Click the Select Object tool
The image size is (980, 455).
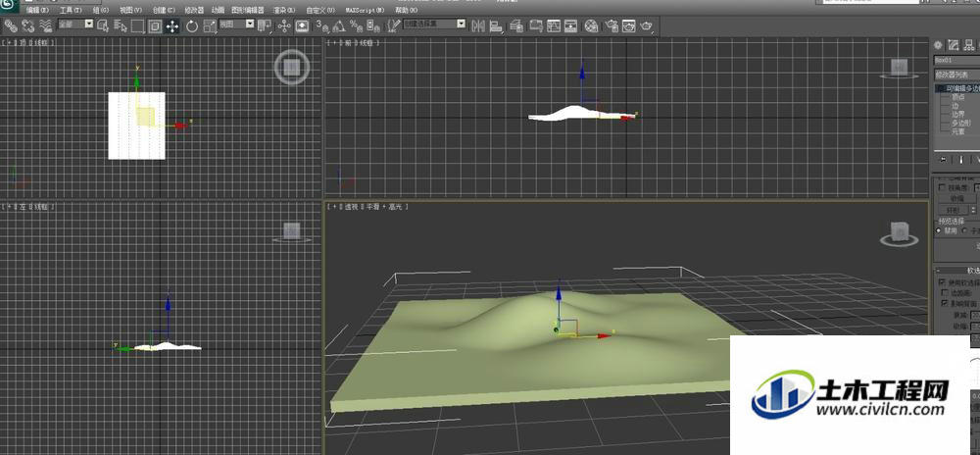[x=102, y=25]
